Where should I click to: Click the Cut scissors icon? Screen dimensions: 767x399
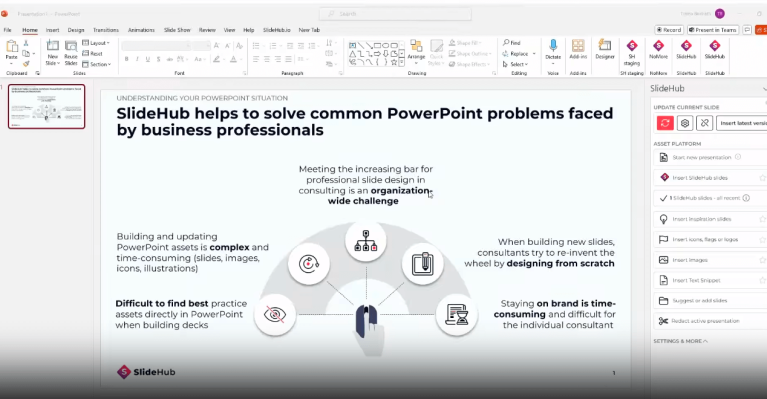26,44
